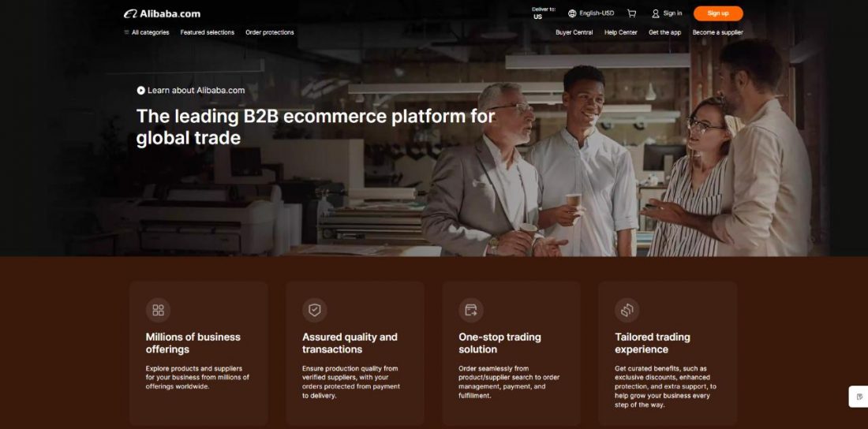Open the Help Center menu

coord(620,32)
